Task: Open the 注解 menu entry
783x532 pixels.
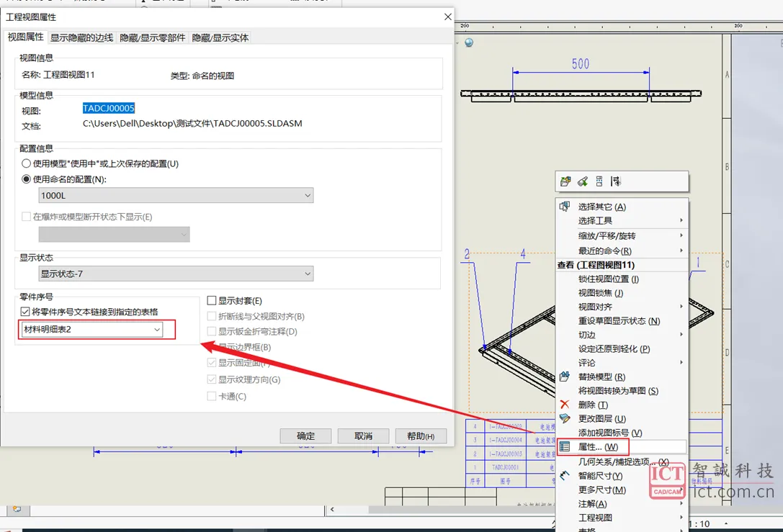Action: pyautogui.click(x=622, y=503)
